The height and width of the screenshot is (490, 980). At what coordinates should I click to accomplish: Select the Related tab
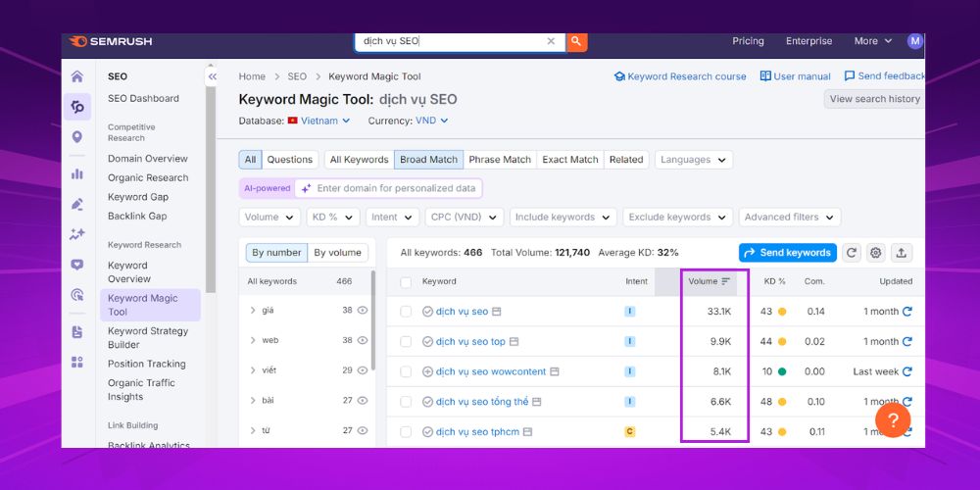[x=626, y=160]
